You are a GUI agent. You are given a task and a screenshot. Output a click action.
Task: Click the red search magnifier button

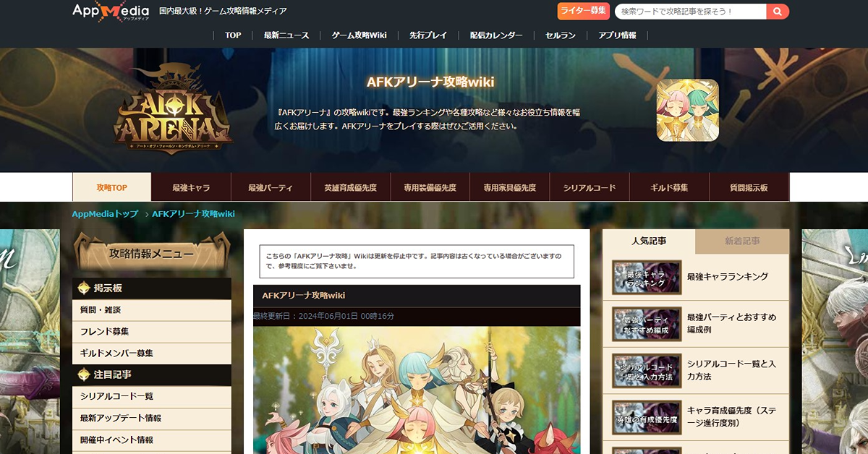pyautogui.click(x=778, y=12)
